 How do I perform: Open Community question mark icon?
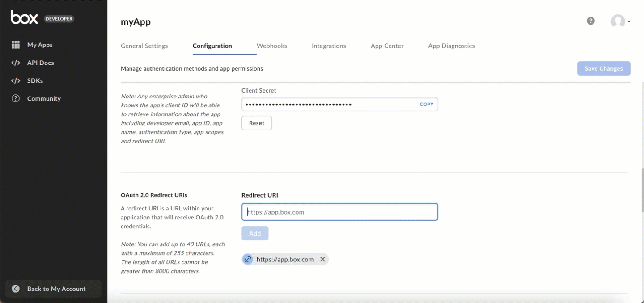pyautogui.click(x=16, y=98)
